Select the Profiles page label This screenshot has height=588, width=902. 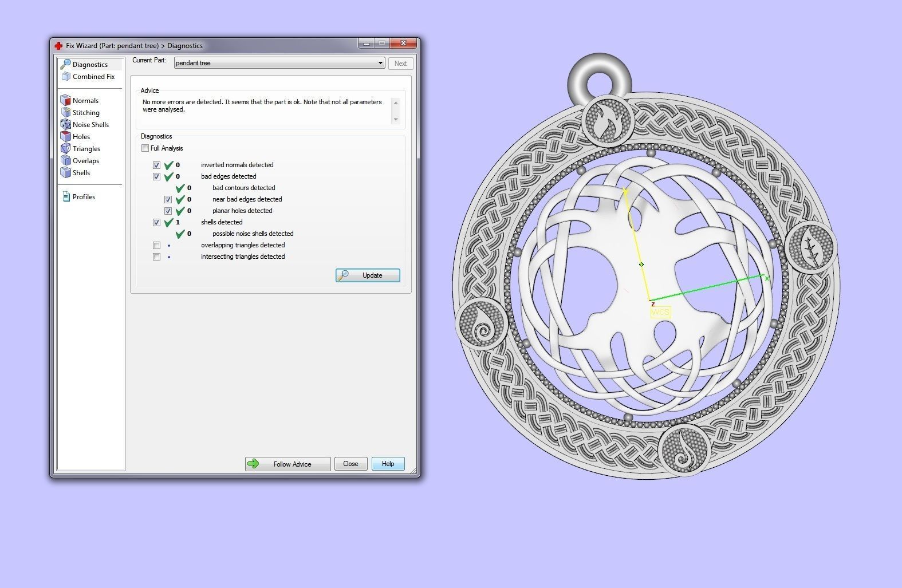tap(84, 196)
